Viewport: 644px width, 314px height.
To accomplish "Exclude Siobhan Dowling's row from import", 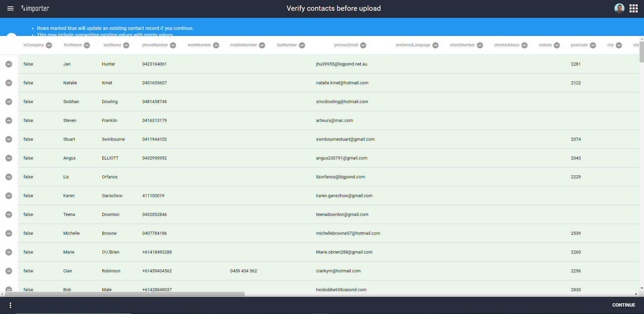I will click(8, 101).
